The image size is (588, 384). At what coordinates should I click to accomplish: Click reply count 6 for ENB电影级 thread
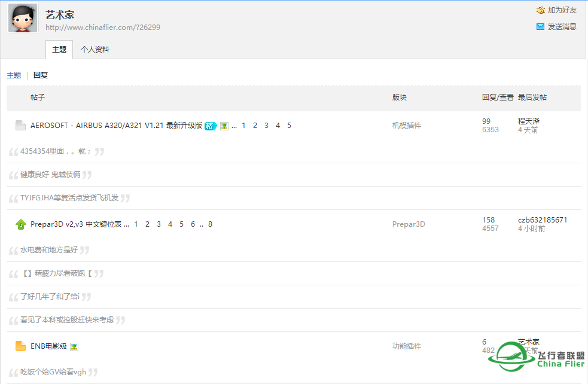tap(484, 342)
